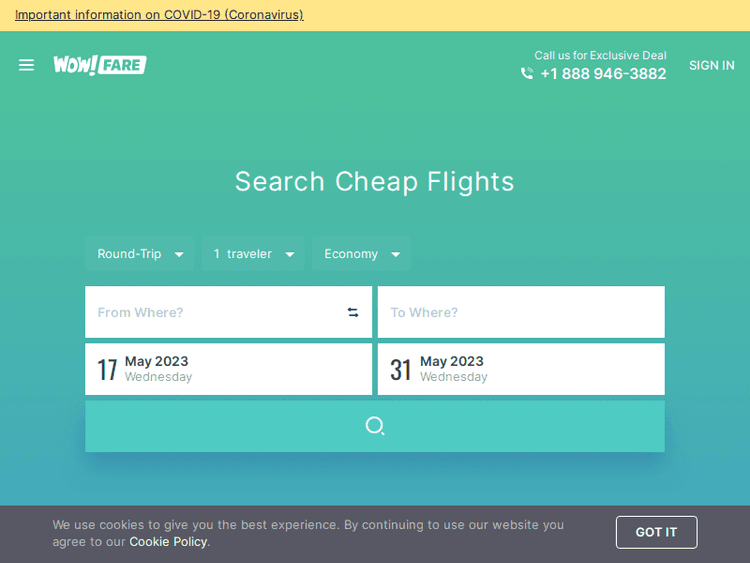Expand the Economy cabin class dropdown
Viewport: 750px width, 563px height.
tap(361, 254)
